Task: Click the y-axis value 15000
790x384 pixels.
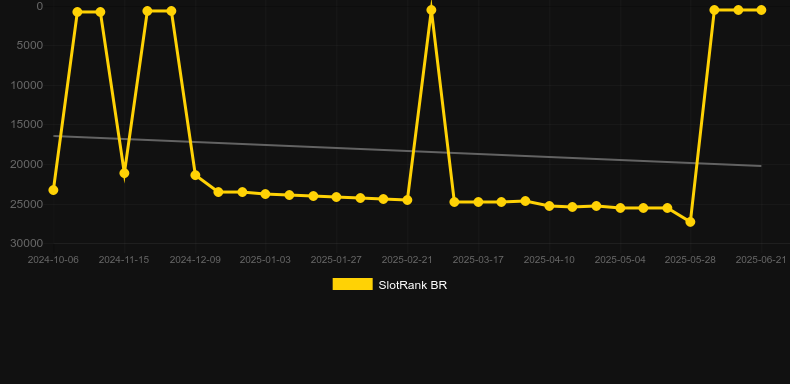Action: coord(27,124)
